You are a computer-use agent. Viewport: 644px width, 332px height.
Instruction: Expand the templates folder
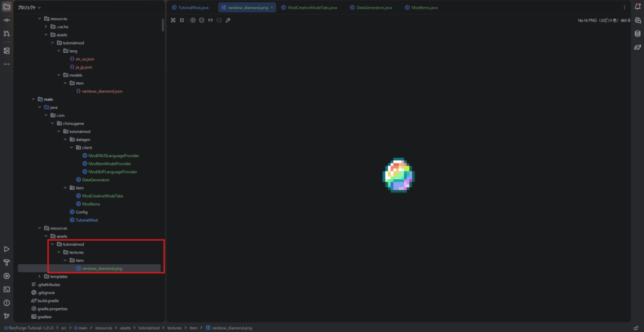(40, 277)
